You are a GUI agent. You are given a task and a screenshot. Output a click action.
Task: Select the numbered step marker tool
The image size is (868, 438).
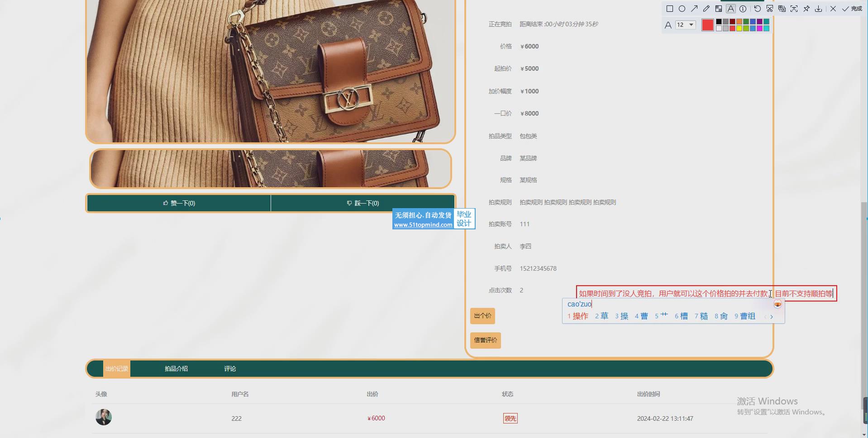(x=743, y=9)
